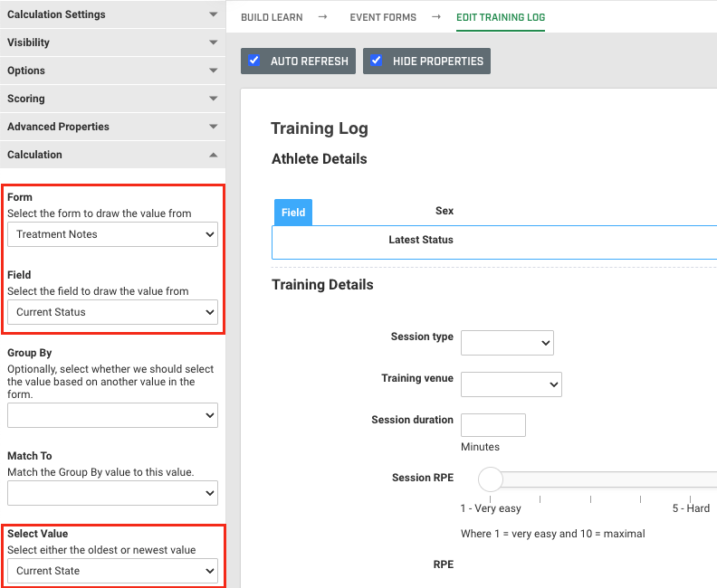This screenshot has width=717, height=588.
Task: Click the blue Field tab label
Action: click(x=293, y=213)
